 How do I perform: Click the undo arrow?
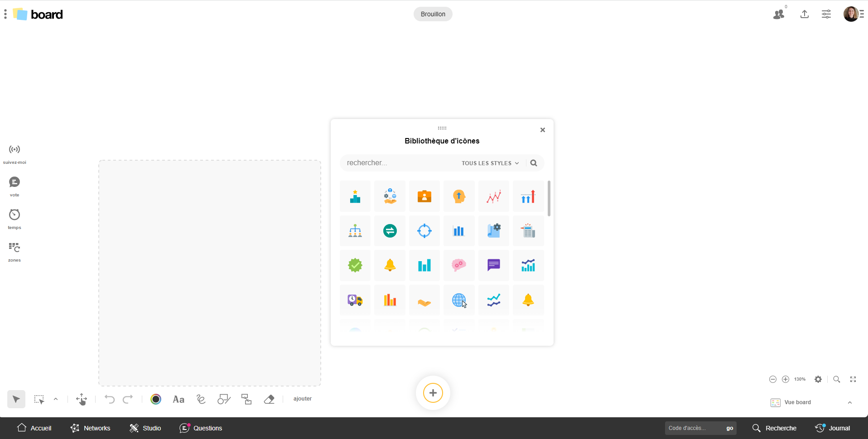coord(109,399)
